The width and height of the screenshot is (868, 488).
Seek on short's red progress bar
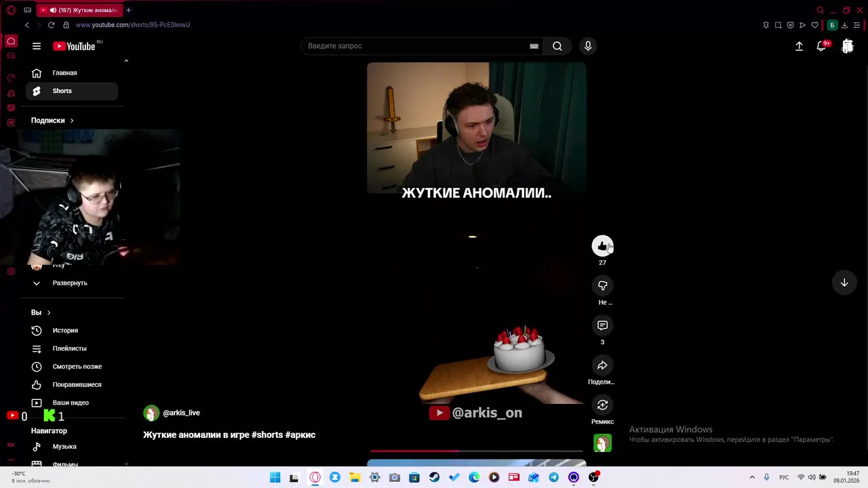point(476,451)
